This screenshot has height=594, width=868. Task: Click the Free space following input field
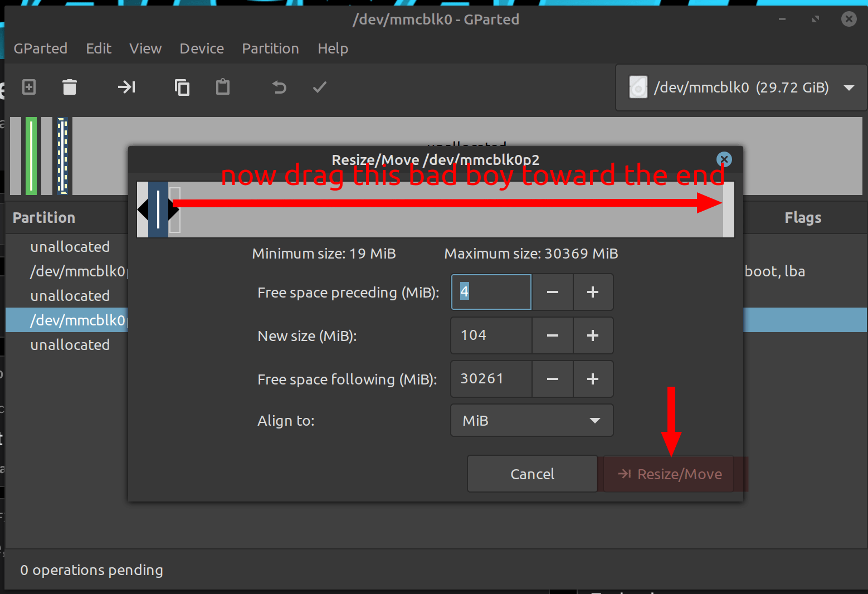(491, 379)
